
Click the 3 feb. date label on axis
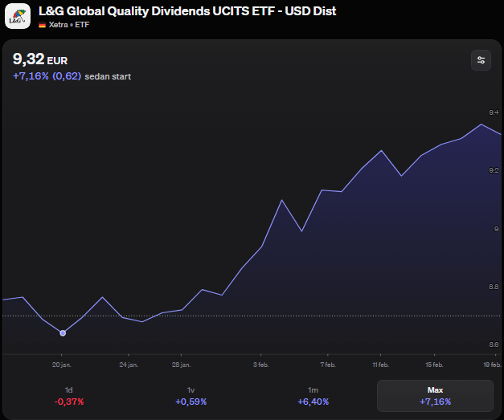click(x=260, y=365)
